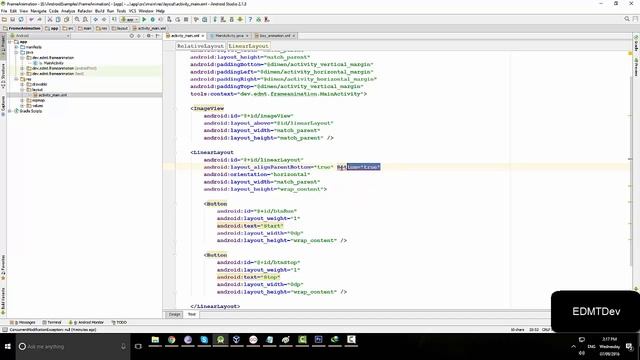Click the Replace toolbar icon
The image size is (640, 360).
85,19
